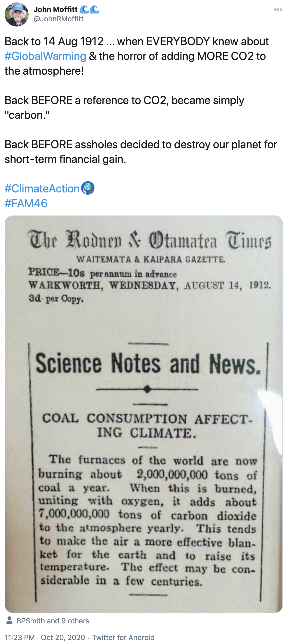This screenshot has width=290, height=644.
Task: Open the John Moffitt display name link
Action: pos(55,9)
